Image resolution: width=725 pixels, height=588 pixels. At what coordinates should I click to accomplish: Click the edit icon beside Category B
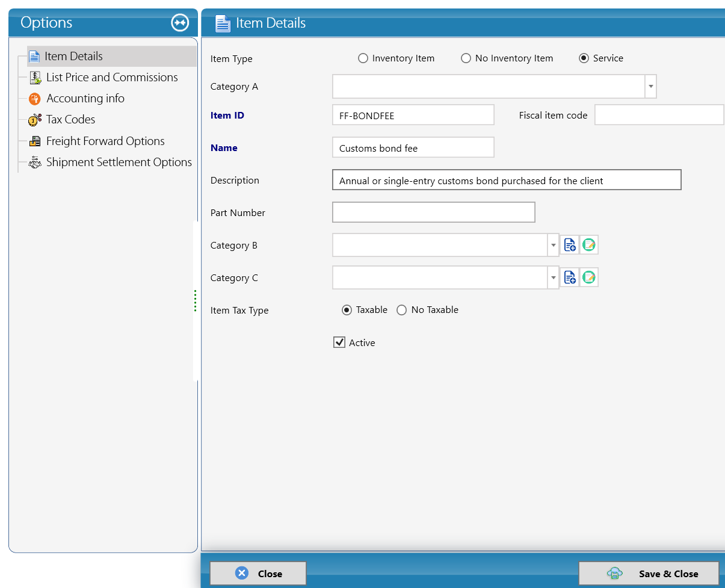589,245
